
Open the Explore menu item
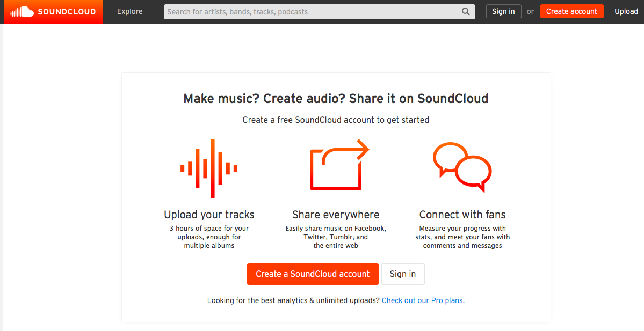[x=130, y=11]
